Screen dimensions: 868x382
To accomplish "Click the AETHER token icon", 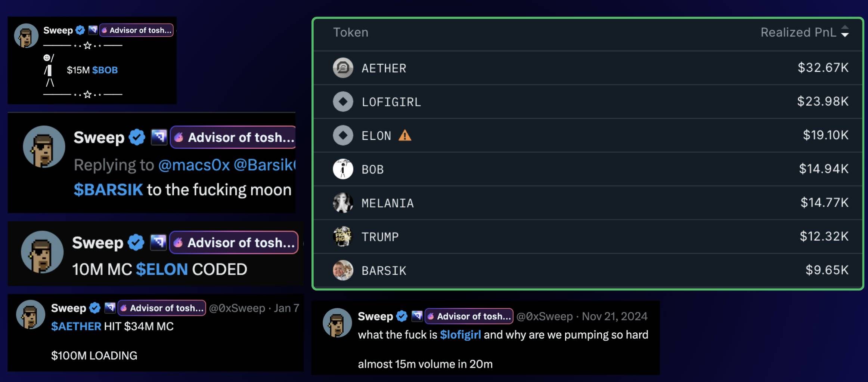I will point(343,68).
